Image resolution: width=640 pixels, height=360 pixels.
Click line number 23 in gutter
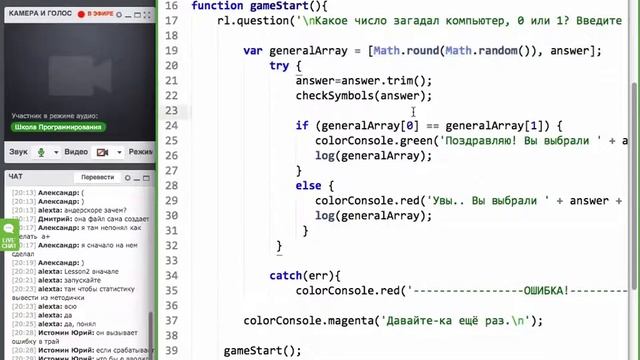click(x=172, y=111)
